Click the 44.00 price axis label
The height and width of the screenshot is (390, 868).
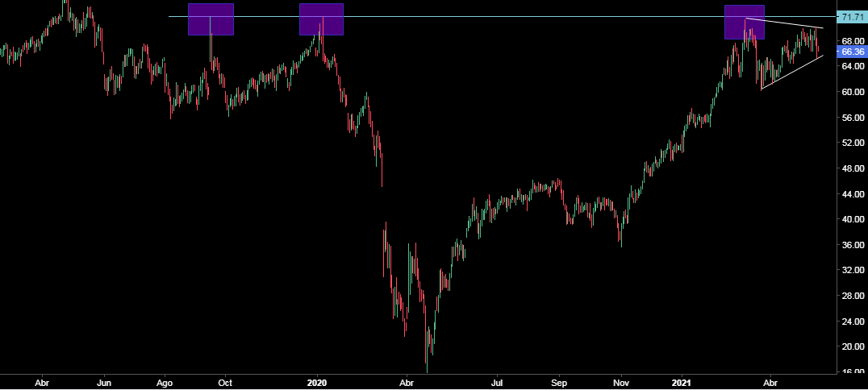pos(853,194)
